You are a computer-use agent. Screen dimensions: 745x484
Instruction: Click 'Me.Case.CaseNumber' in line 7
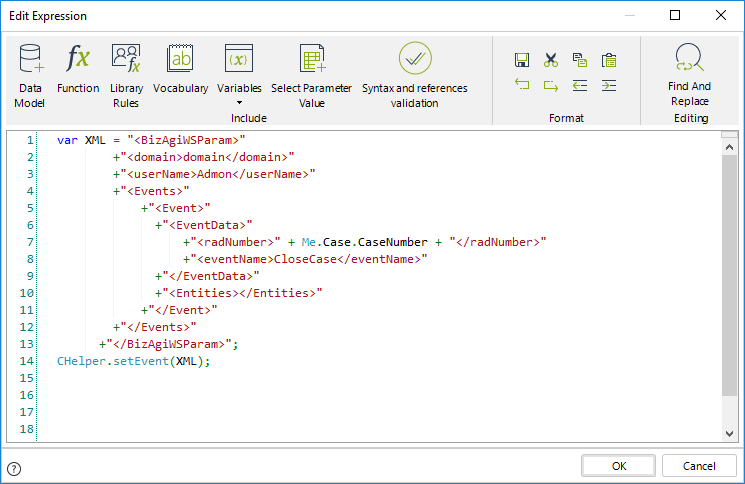click(364, 242)
